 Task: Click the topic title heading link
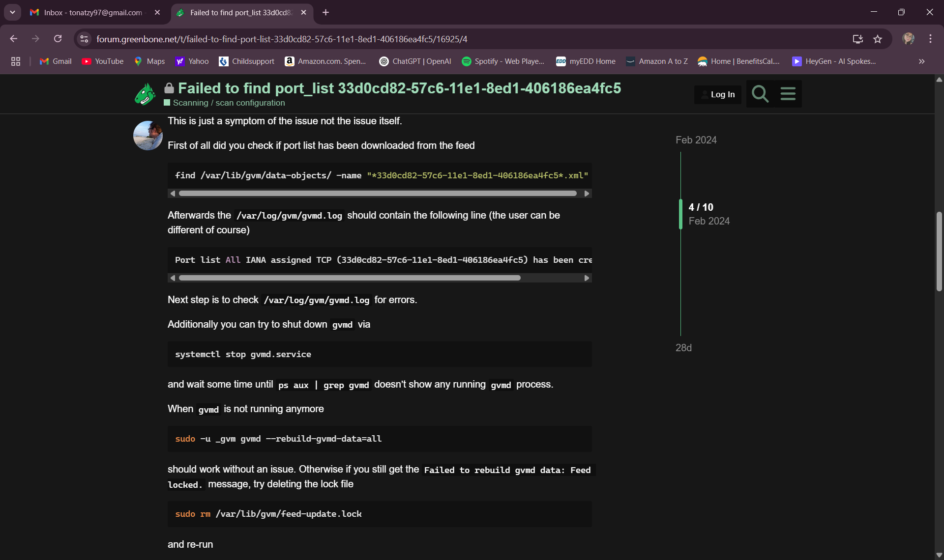tap(399, 88)
